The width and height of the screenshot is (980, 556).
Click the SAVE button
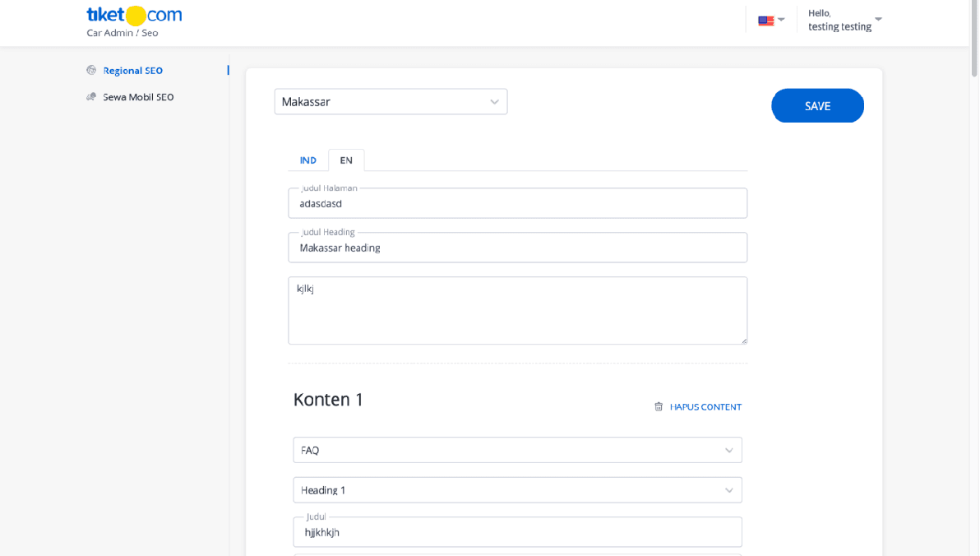[817, 105]
